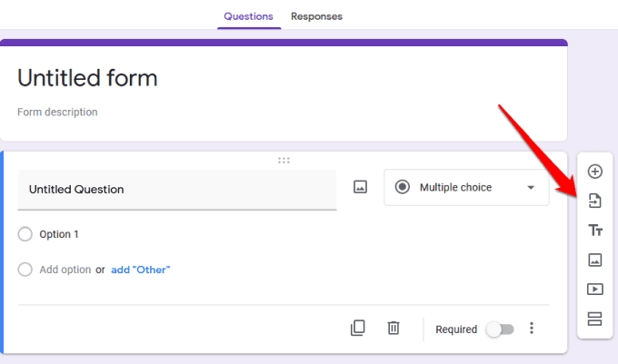Screen dimensions: 618x364
Task: Duplicate the untitled question
Action: pyautogui.click(x=358, y=329)
